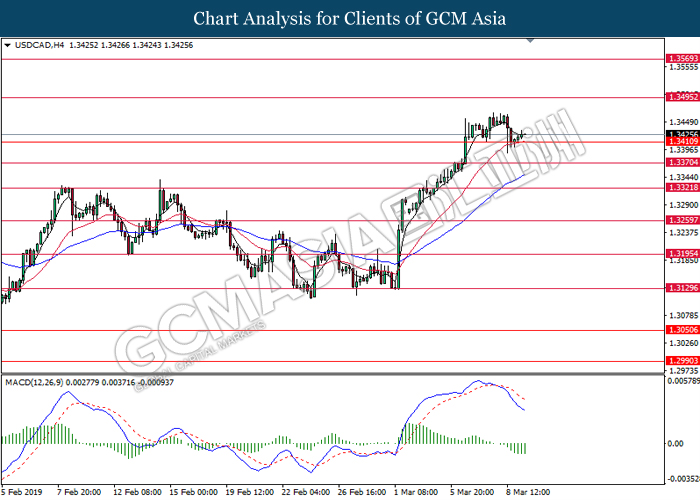Click the 1.32900 price scale value
Image resolution: width=700 pixels, height=500 pixels.
click(683, 205)
